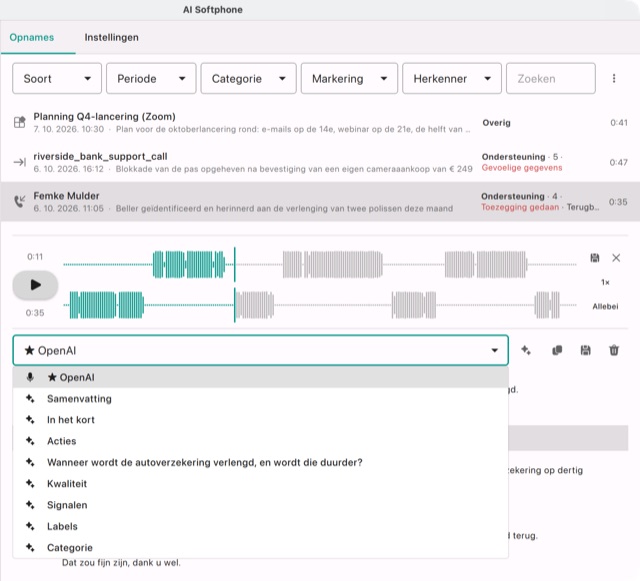
Task: Click the transcript line 'Dat zou fijn zijn, dank u wel.'
Action: point(121,563)
